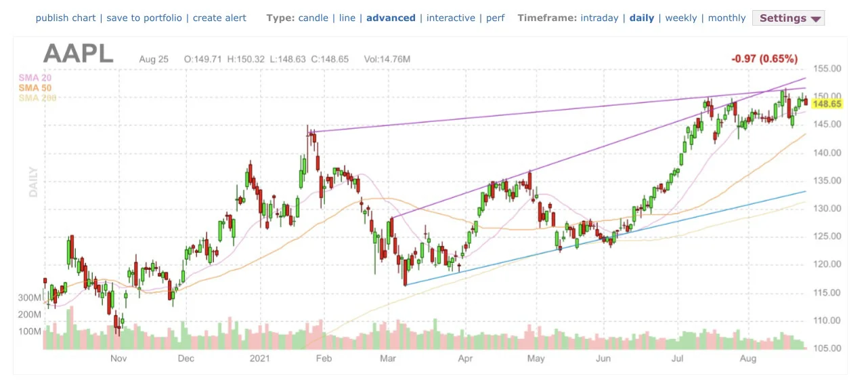Click the Mar label on time axis
This screenshot has width=868, height=381.
point(388,358)
